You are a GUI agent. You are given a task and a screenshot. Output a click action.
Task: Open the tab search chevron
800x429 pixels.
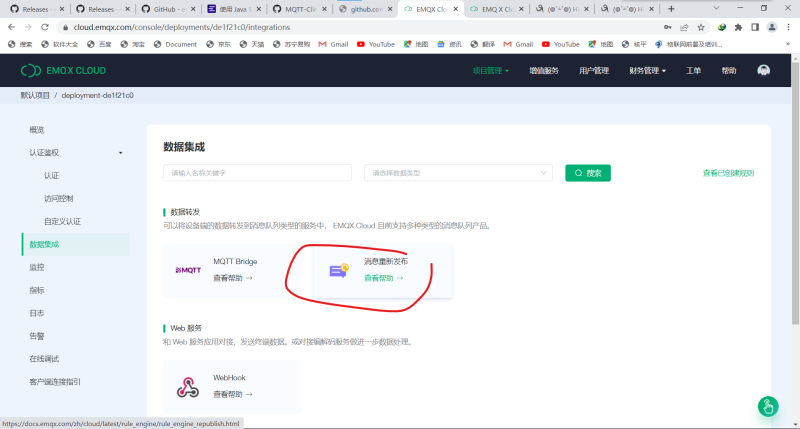click(716, 9)
